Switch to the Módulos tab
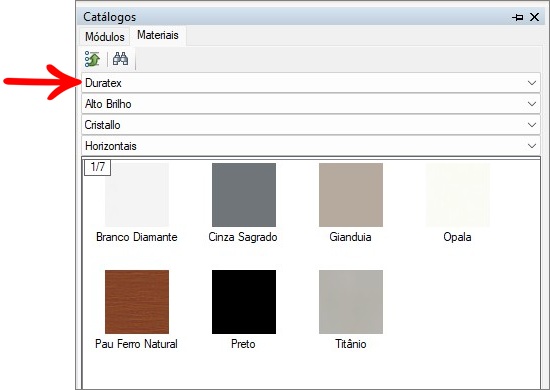Screen dimensions: 550x390 (x=105, y=36)
